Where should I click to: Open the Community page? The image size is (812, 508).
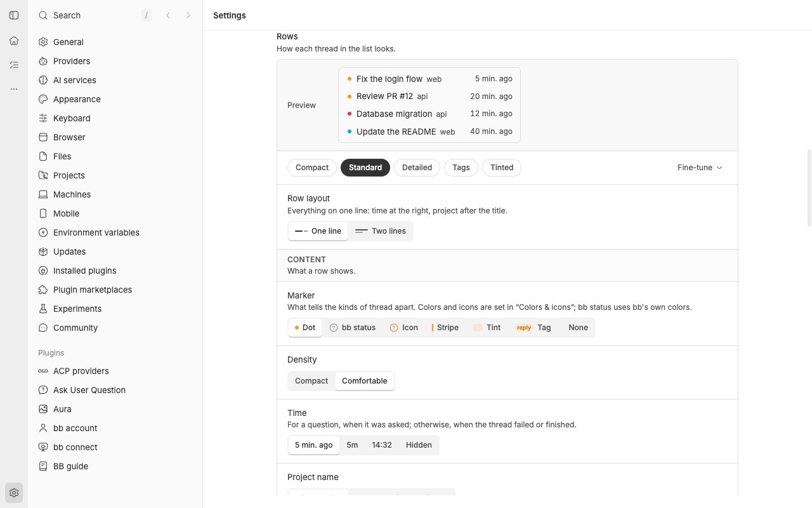point(115,328)
